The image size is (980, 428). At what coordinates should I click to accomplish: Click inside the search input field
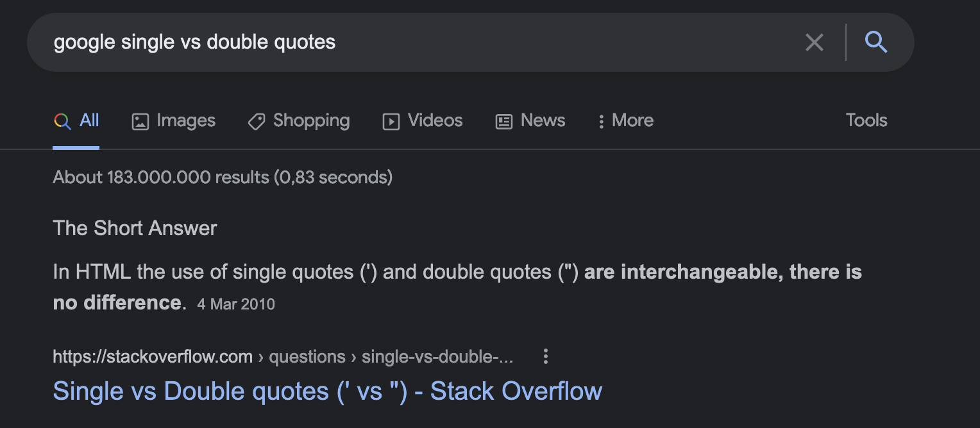(x=385, y=42)
